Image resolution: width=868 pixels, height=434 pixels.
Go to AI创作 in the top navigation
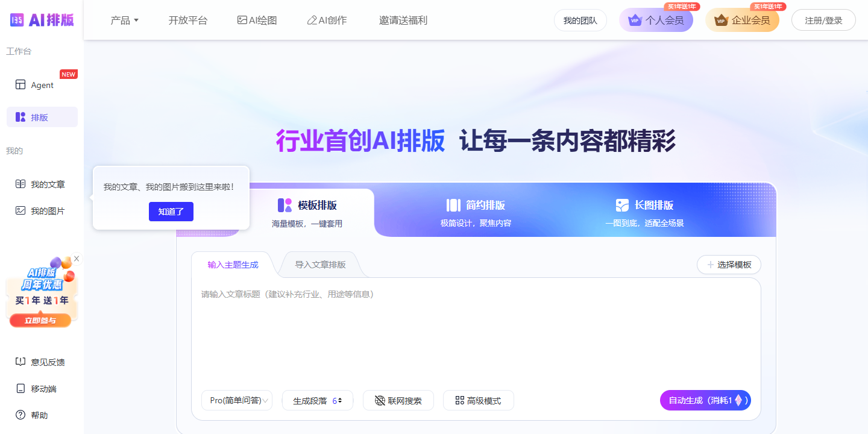327,20
